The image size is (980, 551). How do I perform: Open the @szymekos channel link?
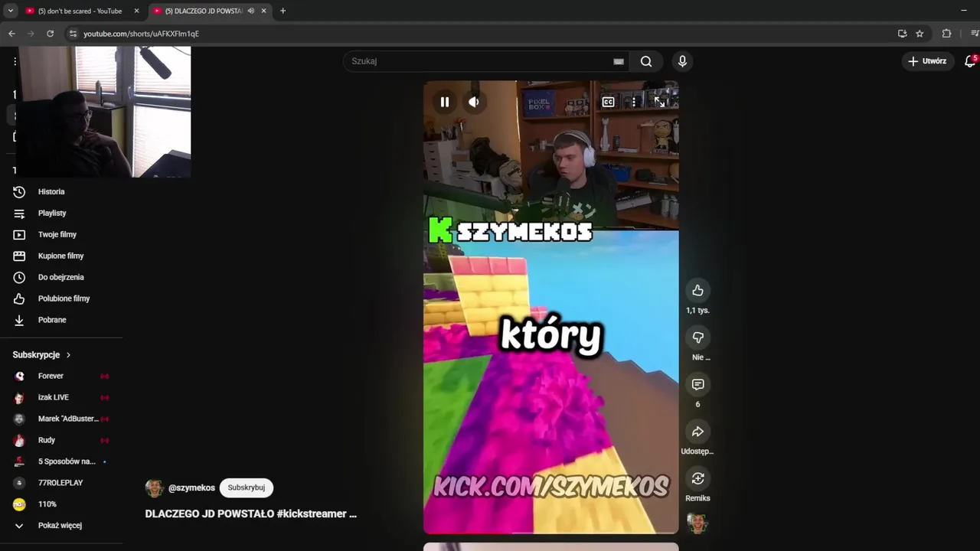[191, 487]
